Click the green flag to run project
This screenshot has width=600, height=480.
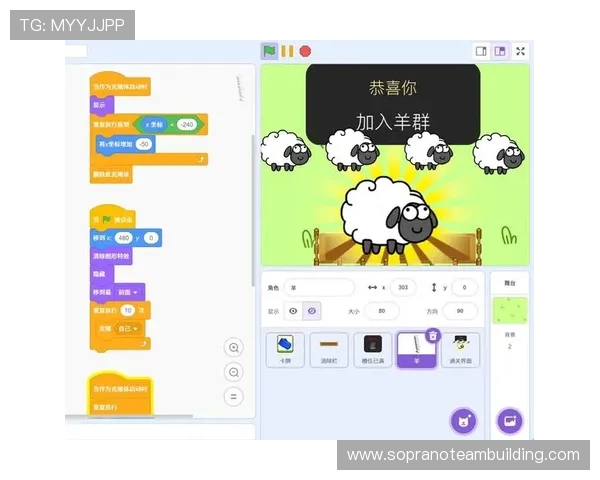coord(269,51)
